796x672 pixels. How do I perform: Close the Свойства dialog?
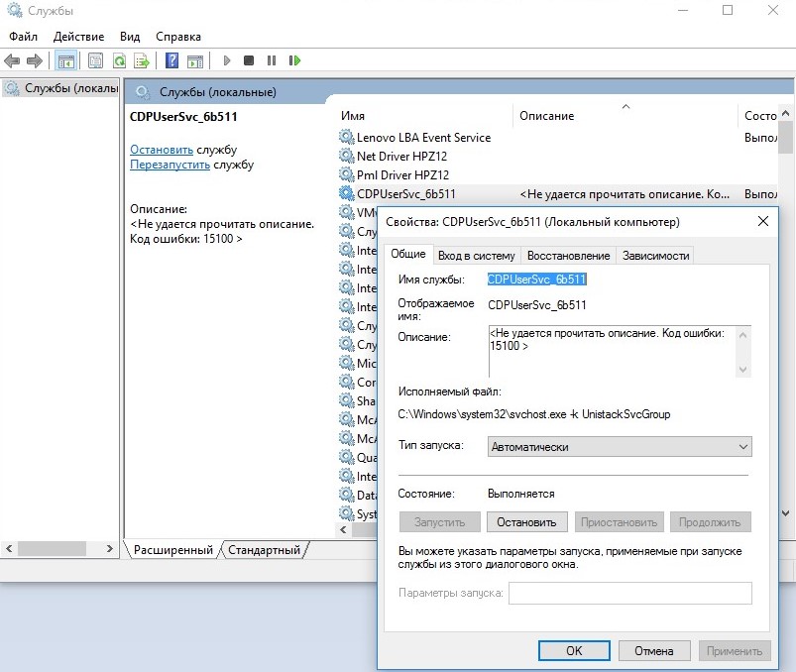tap(763, 221)
